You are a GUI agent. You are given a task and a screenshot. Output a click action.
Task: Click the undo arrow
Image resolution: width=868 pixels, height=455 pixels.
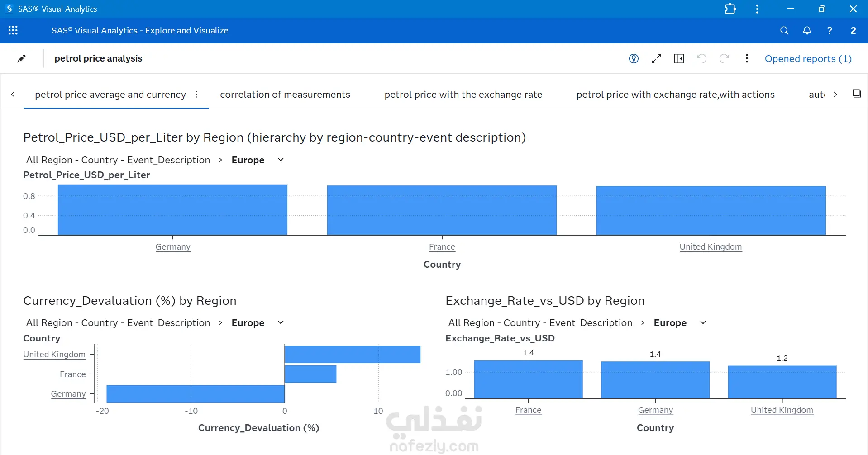pyautogui.click(x=701, y=58)
